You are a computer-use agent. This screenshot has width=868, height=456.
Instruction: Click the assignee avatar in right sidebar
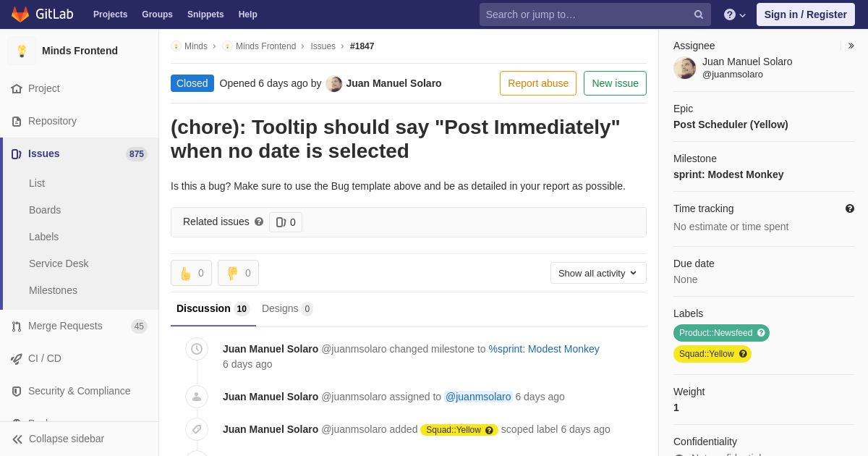pos(685,68)
